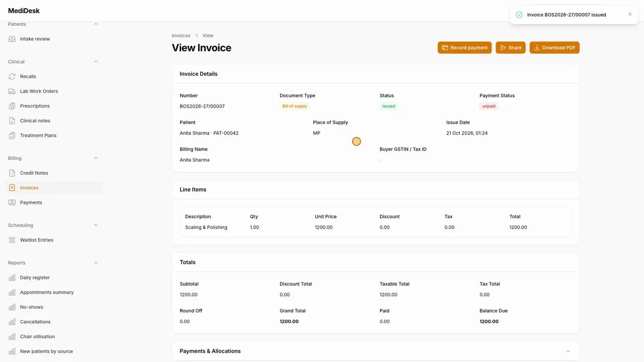The image size is (644, 362).
Task: Dismiss the invoice issued notification
Action: [x=630, y=14]
